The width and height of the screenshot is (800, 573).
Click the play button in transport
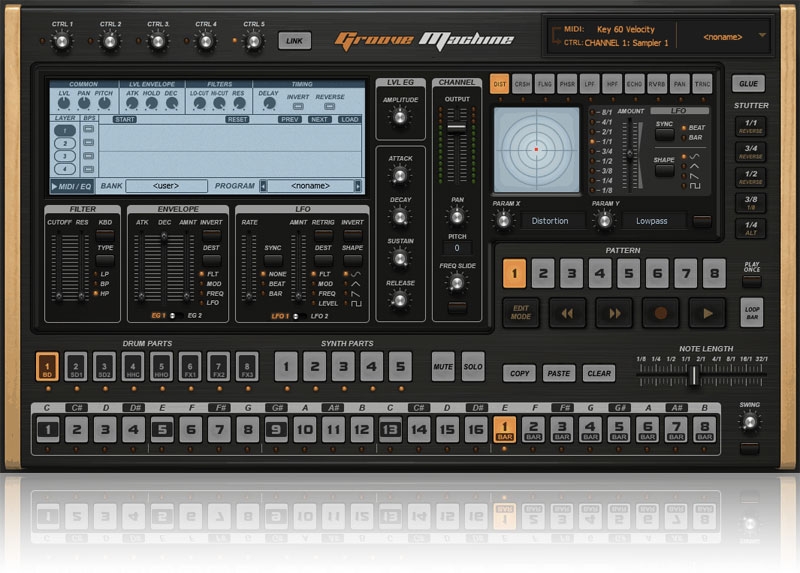coord(708,313)
